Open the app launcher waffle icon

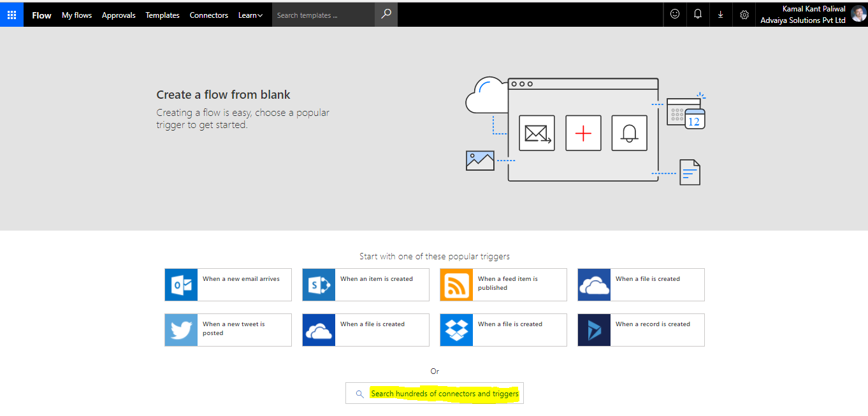tap(12, 15)
